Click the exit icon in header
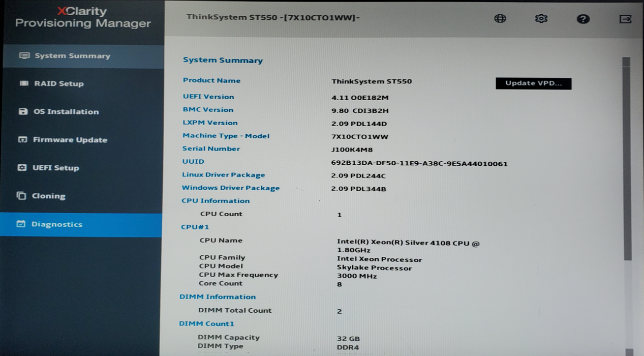This screenshot has height=356, width=644. pos(625,19)
